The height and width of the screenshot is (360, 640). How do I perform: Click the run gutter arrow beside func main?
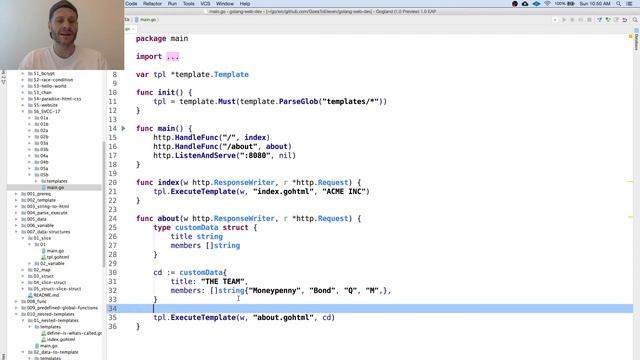point(123,128)
